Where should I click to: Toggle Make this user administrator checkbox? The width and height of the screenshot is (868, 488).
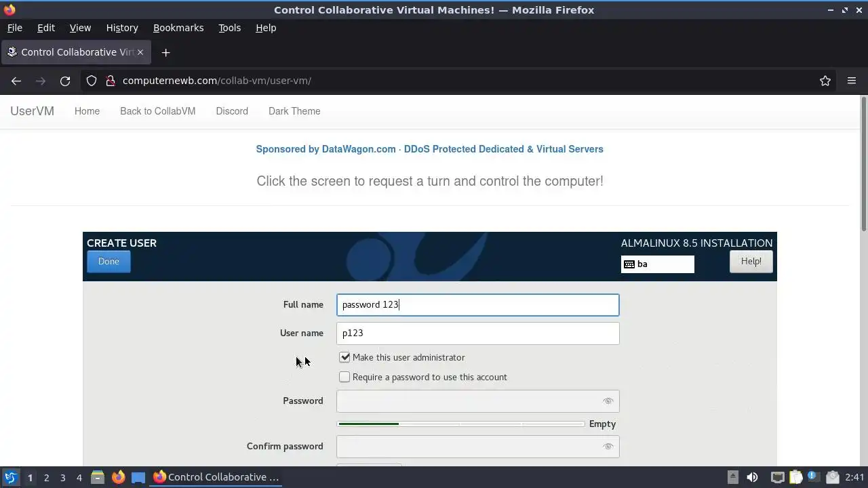click(x=344, y=357)
